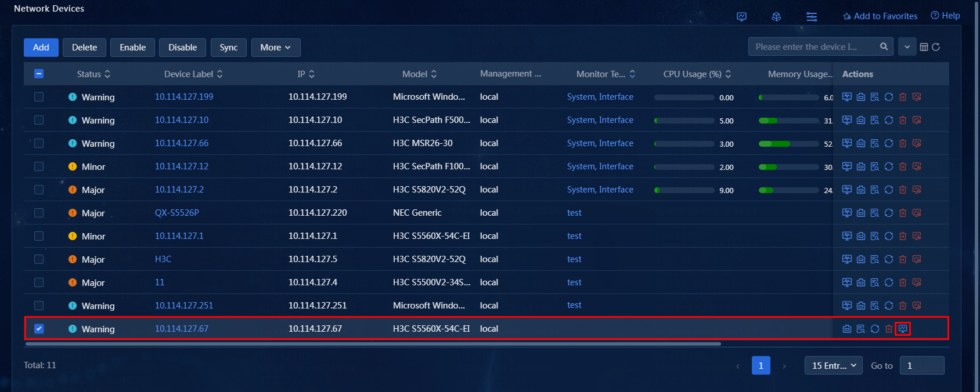Toggle the select-all header checkbox
Image resolution: width=980 pixels, height=392 pixels.
(x=39, y=74)
